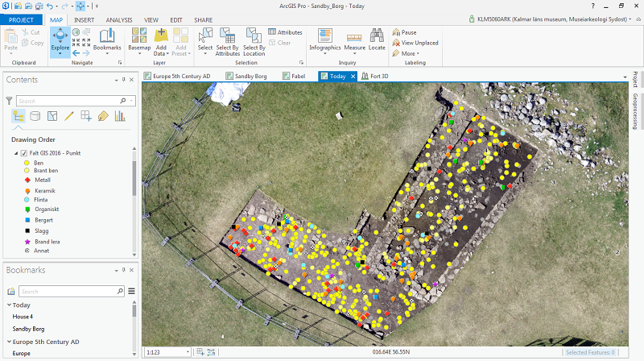List layers by selection
Image resolution: width=644 pixels, height=361 pixels.
tap(52, 116)
